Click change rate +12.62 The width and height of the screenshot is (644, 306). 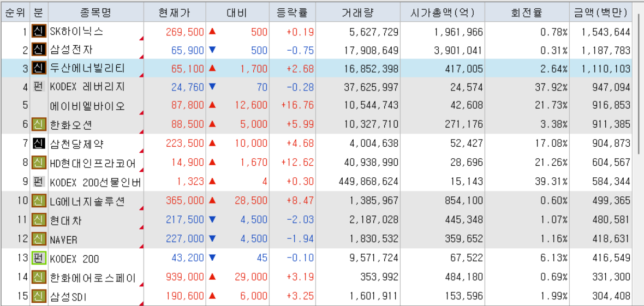click(x=297, y=162)
